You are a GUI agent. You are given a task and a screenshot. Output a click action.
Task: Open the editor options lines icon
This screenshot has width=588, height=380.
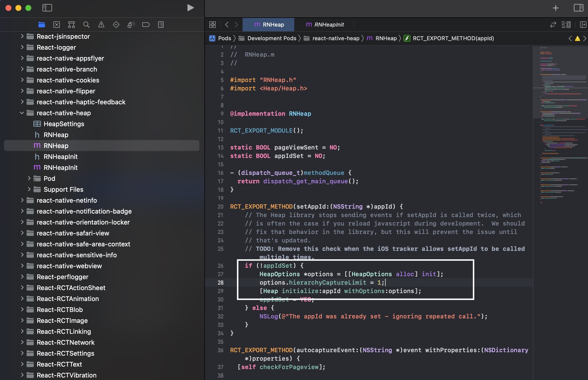566,25
